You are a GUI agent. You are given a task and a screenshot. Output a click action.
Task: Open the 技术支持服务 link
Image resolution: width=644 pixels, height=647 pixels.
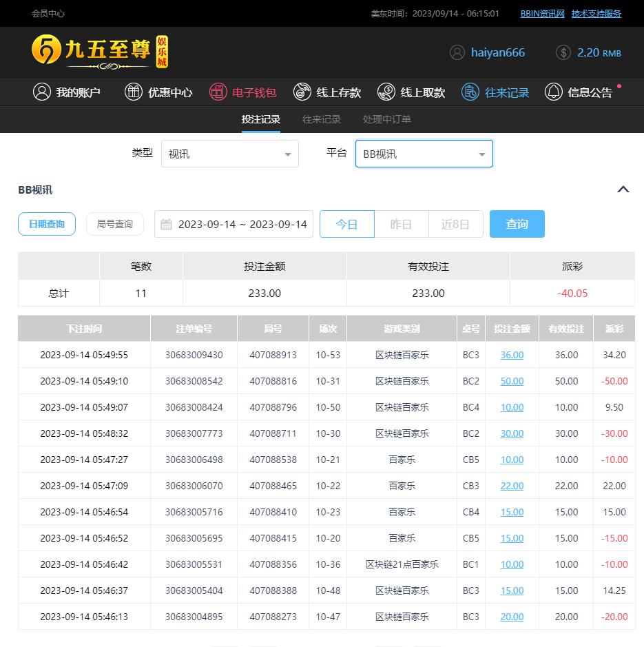point(596,13)
